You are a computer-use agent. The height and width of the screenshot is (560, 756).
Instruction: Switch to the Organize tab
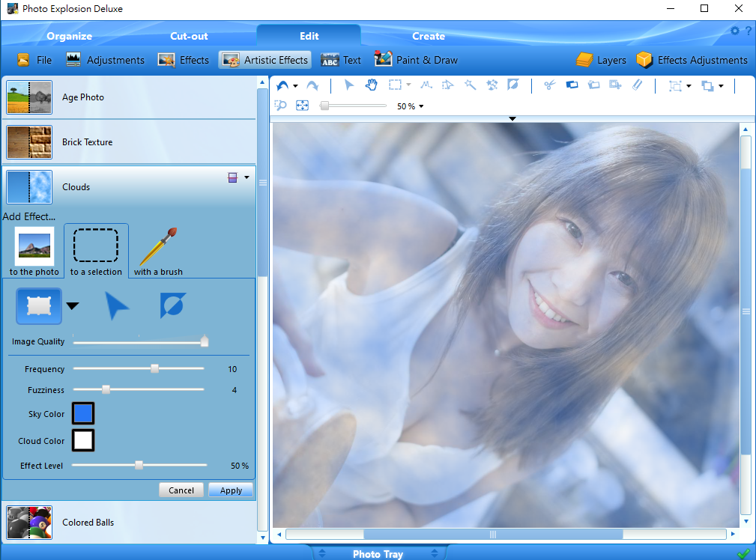pos(69,35)
